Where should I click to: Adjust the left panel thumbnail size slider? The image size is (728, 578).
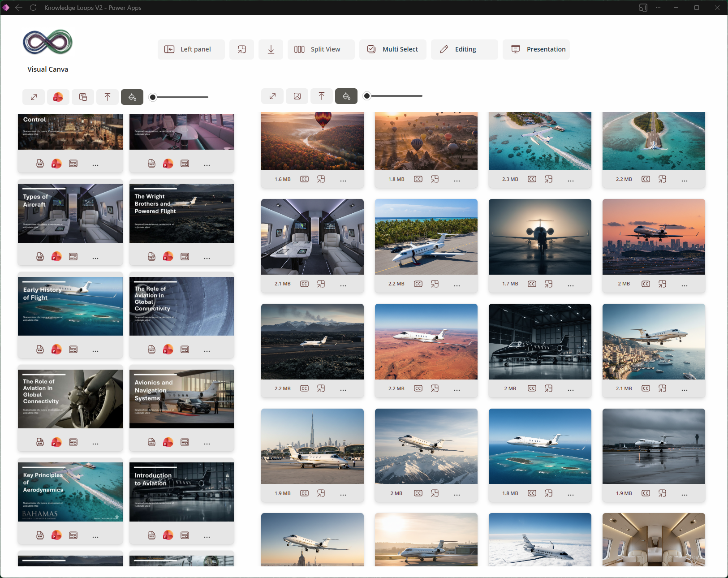coord(179,97)
